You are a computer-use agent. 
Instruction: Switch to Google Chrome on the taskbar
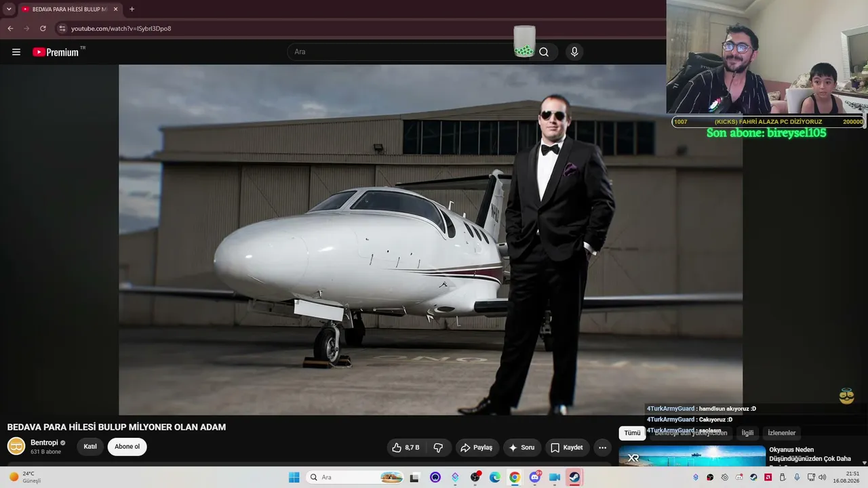point(515,477)
